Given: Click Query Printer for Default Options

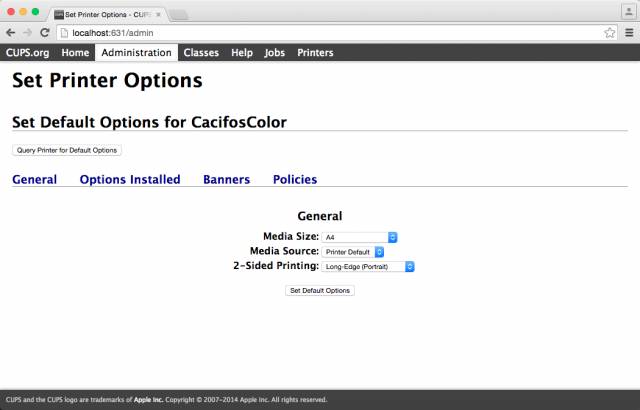Looking at the screenshot, I should [x=67, y=150].
